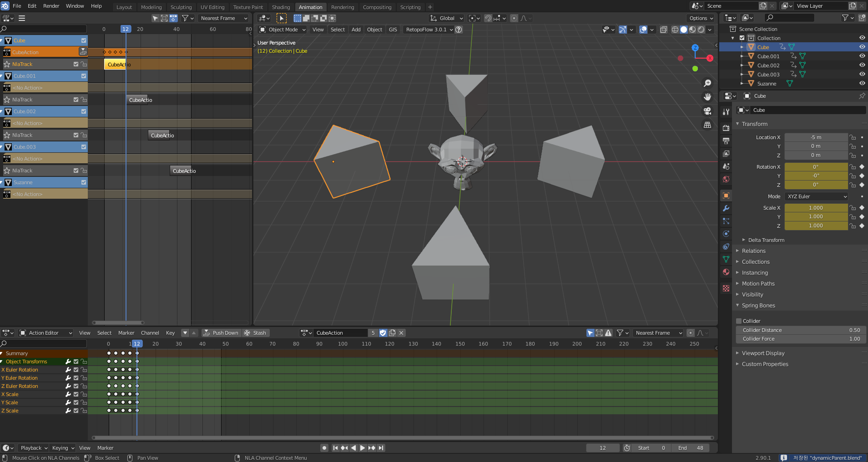
Task: Click the fake user shield icon for CubeAction
Action: pos(383,333)
